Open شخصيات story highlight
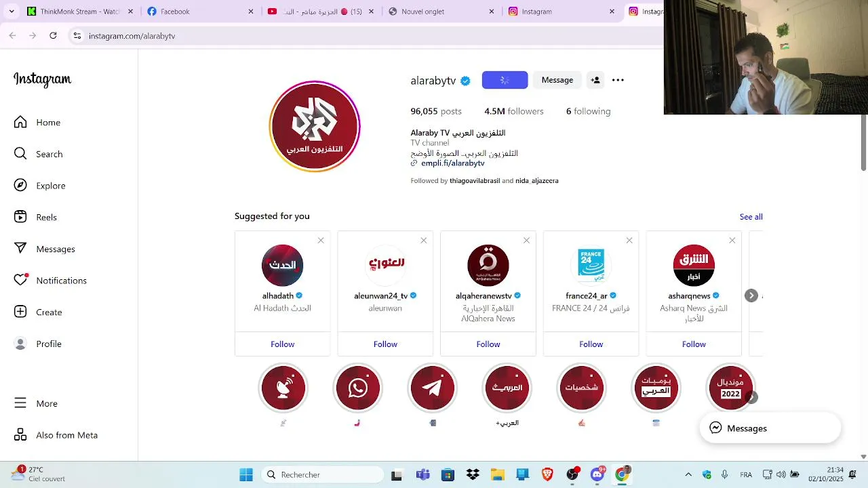This screenshot has height=488, width=868. [582, 388]
